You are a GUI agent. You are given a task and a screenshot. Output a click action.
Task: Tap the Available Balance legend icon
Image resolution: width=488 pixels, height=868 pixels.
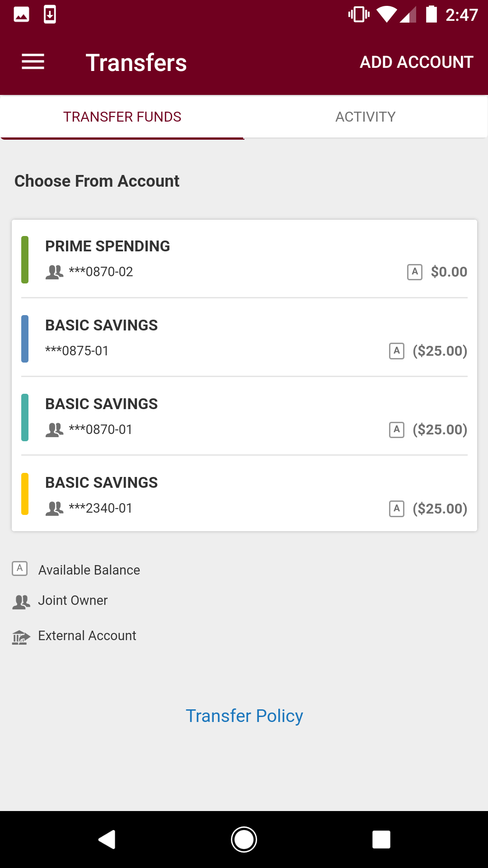(20, 569)
